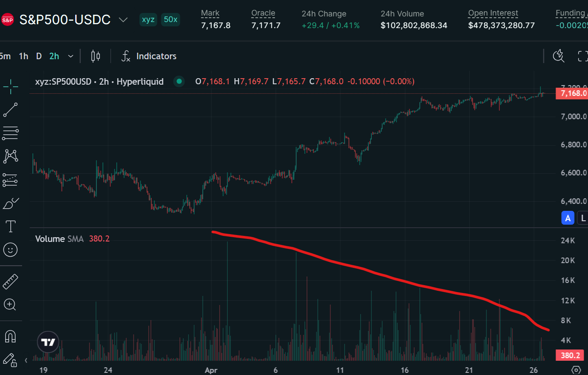The image size is (588, 375).
Task: Click the Mark price value 7,167.8
Action: tap(216, 25)
